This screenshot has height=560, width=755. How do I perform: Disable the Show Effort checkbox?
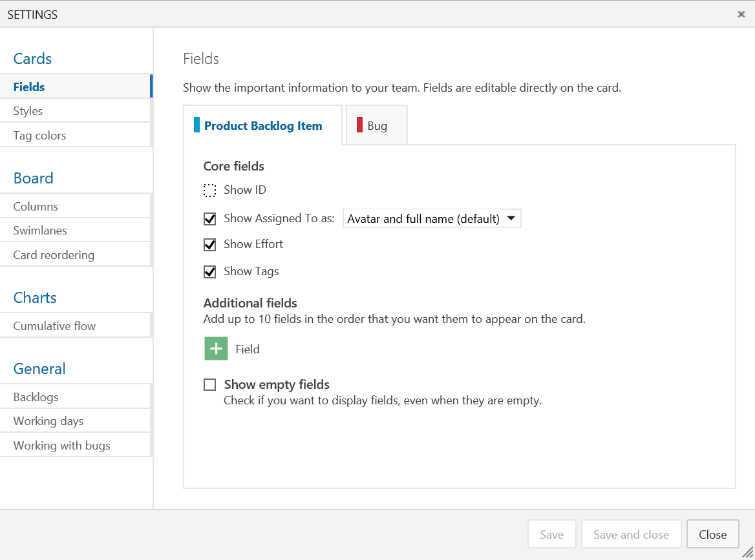(209, 244)
